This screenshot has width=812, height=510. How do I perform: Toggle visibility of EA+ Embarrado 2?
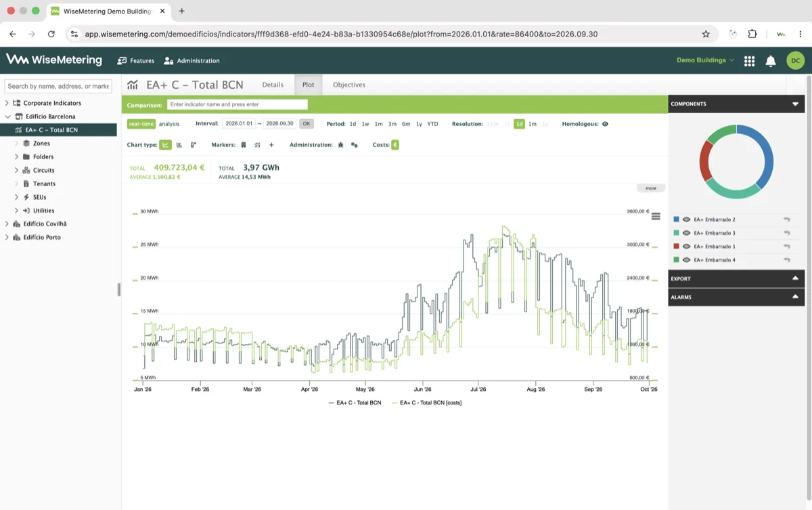[x=686, y=219]
